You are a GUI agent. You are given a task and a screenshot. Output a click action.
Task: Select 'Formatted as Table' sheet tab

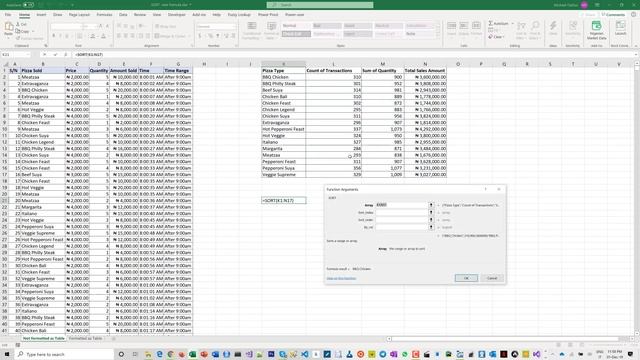[85, 338]
